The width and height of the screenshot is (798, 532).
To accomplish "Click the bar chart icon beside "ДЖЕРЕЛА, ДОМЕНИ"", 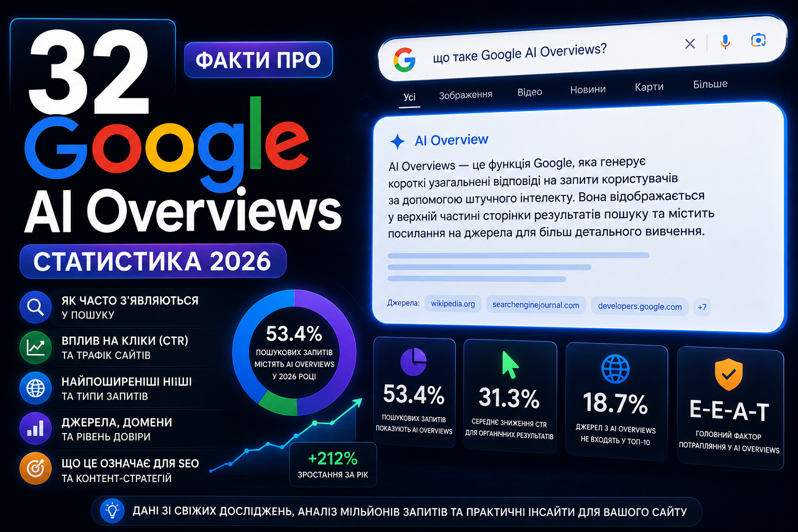I will pyautogui.click(x=35, y=429).
